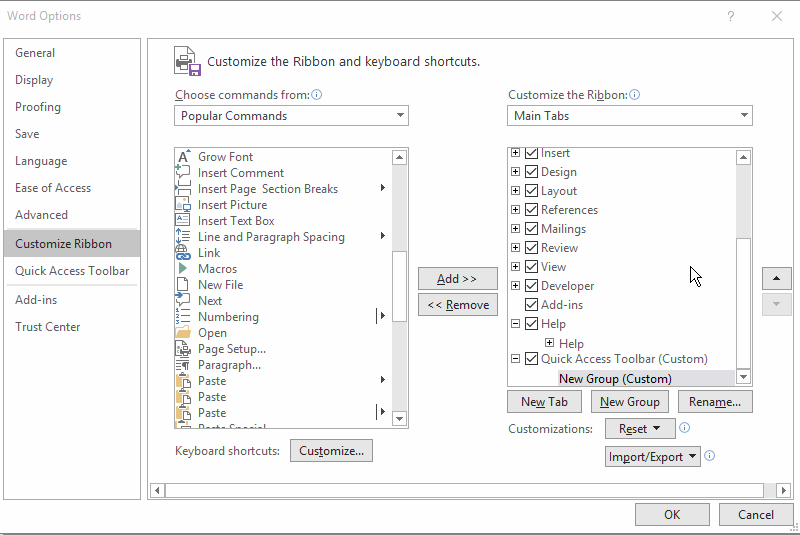The image size is (800, 536).
Task: Open the Import/Export dropdown button
Action: point(652,456)
